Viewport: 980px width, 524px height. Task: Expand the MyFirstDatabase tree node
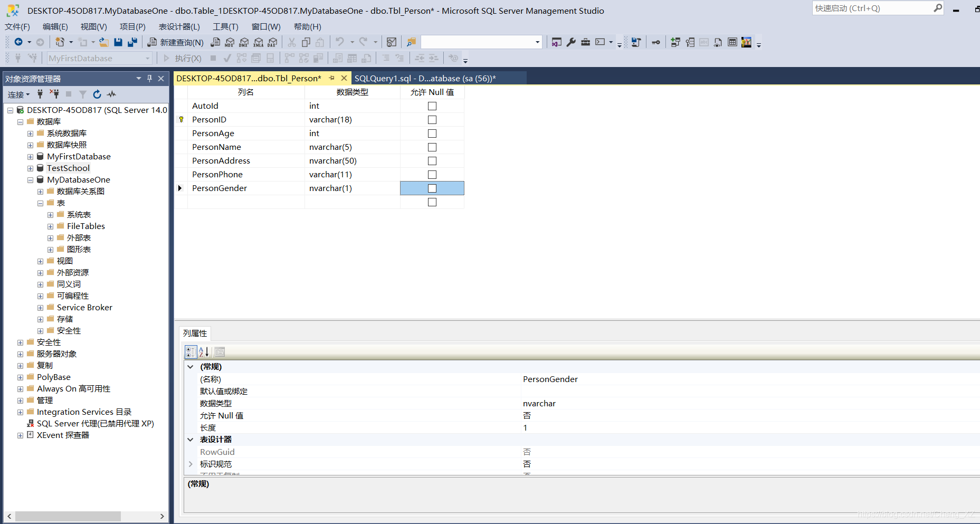31,157
